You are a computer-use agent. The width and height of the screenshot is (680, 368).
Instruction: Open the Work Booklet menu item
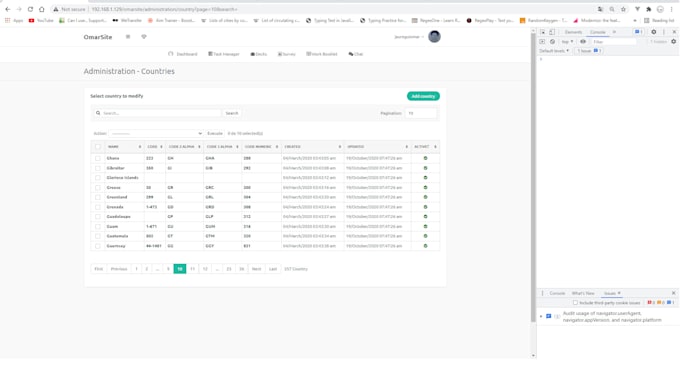click(x=322, y=54)
